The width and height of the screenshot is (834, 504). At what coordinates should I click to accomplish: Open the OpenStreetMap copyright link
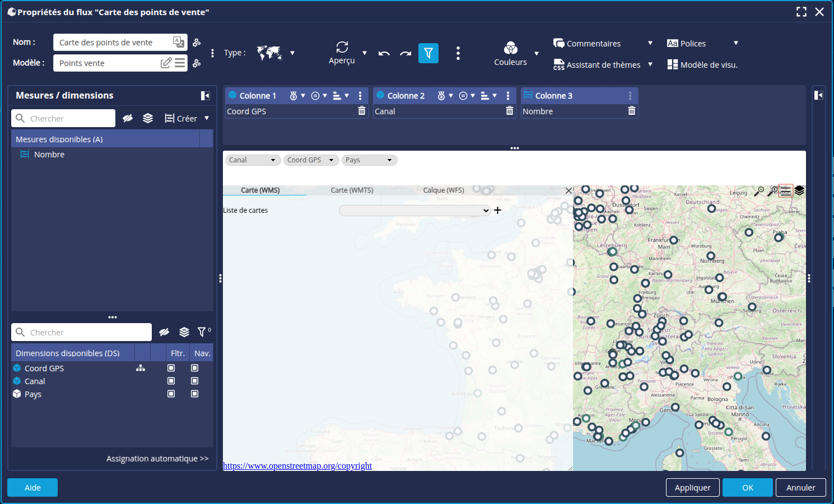pos(297,466)
